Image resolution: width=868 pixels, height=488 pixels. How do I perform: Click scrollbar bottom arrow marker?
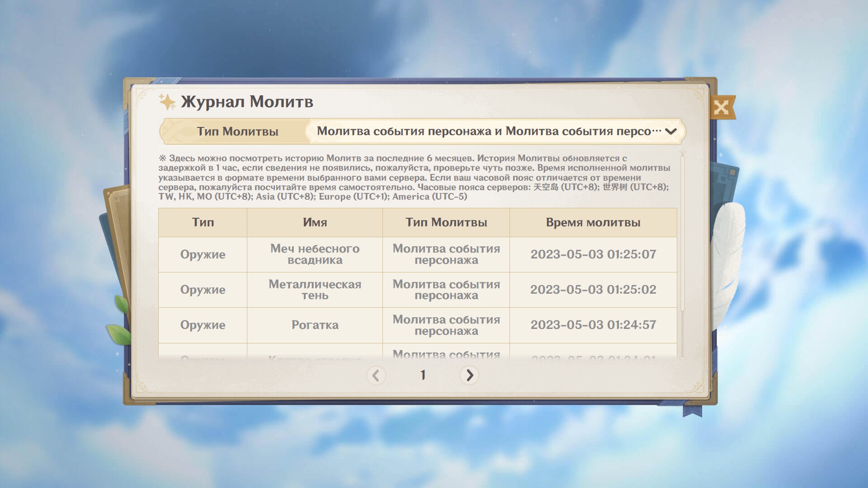click(x=683, y=358)
